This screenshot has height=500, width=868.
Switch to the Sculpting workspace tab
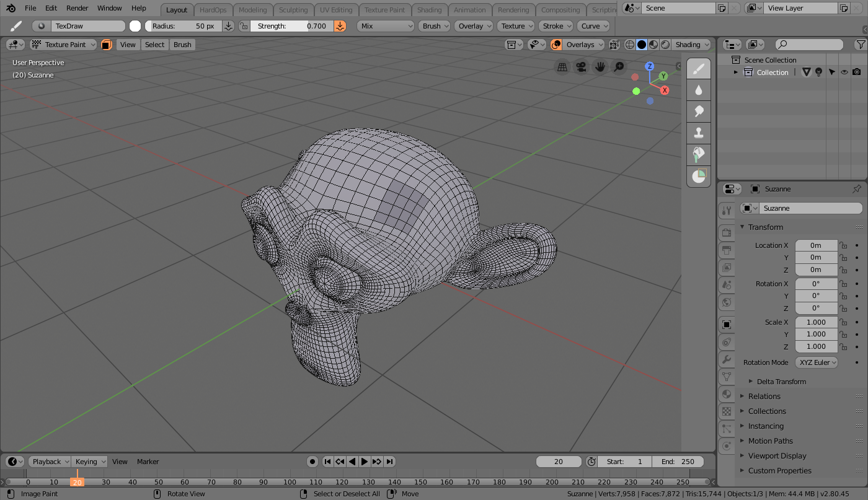click(x=293, y=10)
